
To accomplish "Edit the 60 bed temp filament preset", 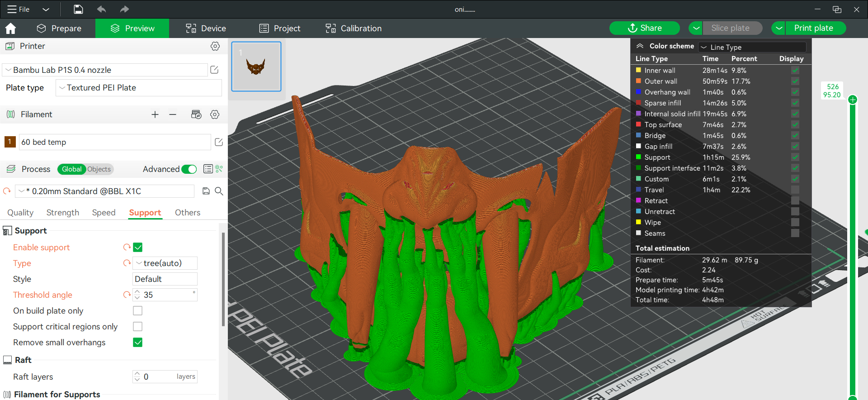I will click(219, 142).
